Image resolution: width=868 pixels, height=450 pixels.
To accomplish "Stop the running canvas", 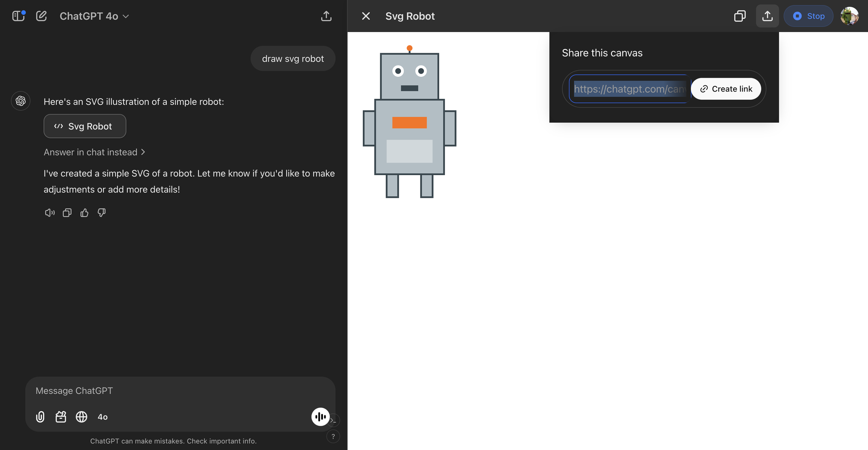I will pyautogui.click(x=808, y=16).
